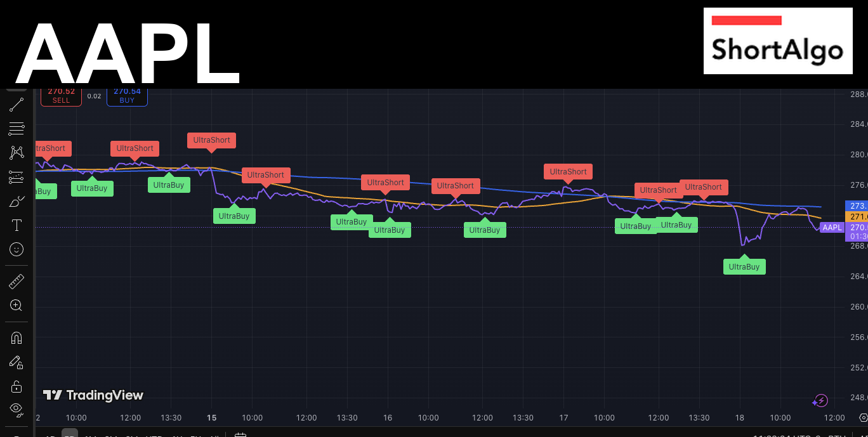The height and width of the screenshot is (437, 868).
Task: Click the 276 level on price scale
Action: tap(858, 185)
